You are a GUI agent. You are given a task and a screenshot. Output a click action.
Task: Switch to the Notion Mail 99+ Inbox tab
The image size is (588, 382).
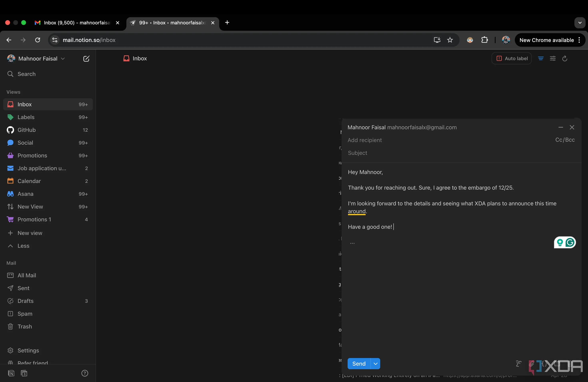click(172, 23)
